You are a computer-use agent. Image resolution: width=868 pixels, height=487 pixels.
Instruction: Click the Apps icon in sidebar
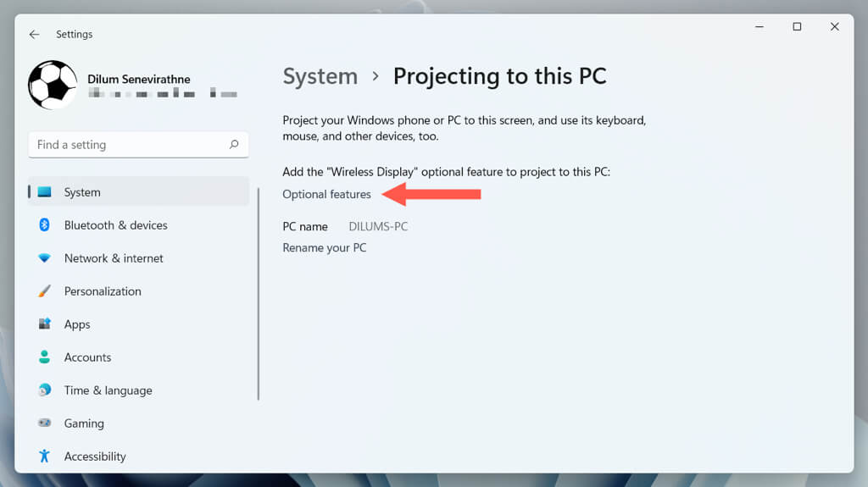click(x=44, y=324)
